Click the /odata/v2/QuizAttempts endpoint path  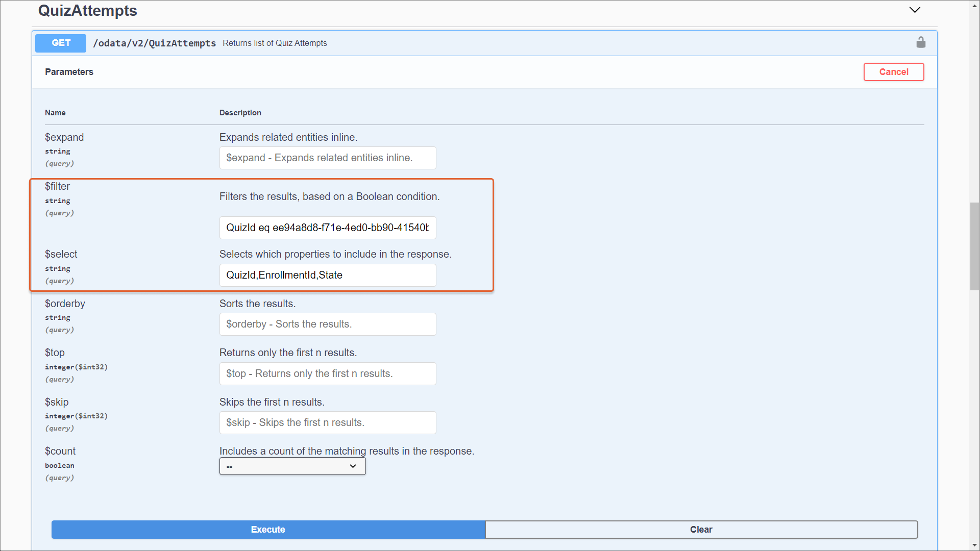point(154,43)
